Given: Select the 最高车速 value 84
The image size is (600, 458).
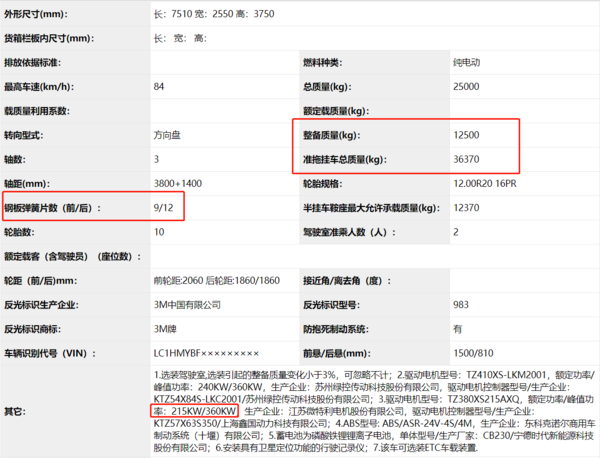Looking at the screenshot, I should point(159,86).
